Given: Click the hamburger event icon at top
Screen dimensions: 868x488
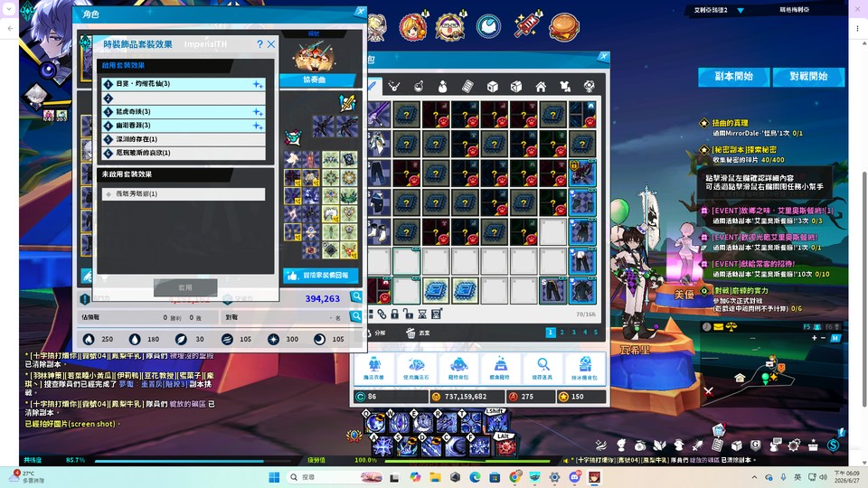Looking at the screenshot, I should pos(564,26).
